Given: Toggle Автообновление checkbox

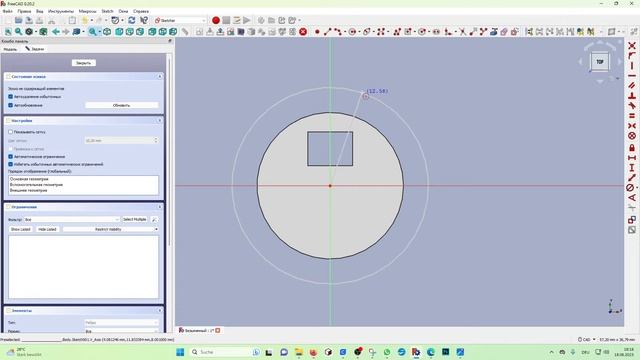Looking at the screenshot, I should point(11,105).
